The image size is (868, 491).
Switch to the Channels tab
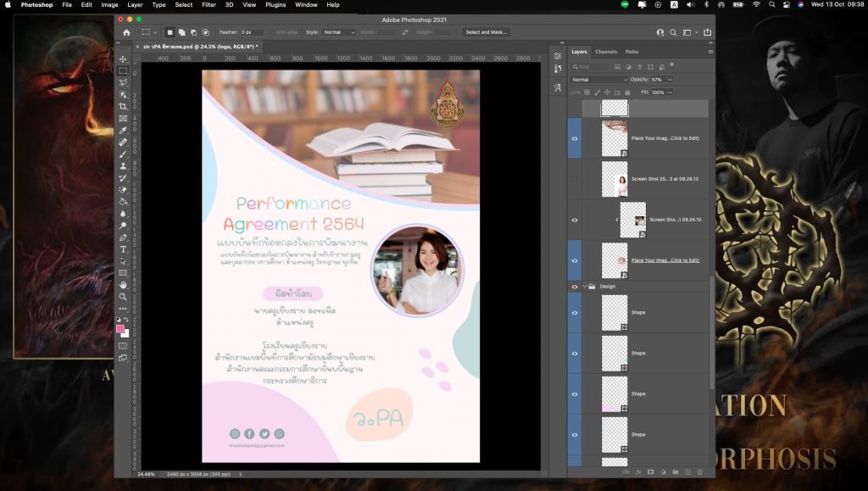[x=605, y=52]
